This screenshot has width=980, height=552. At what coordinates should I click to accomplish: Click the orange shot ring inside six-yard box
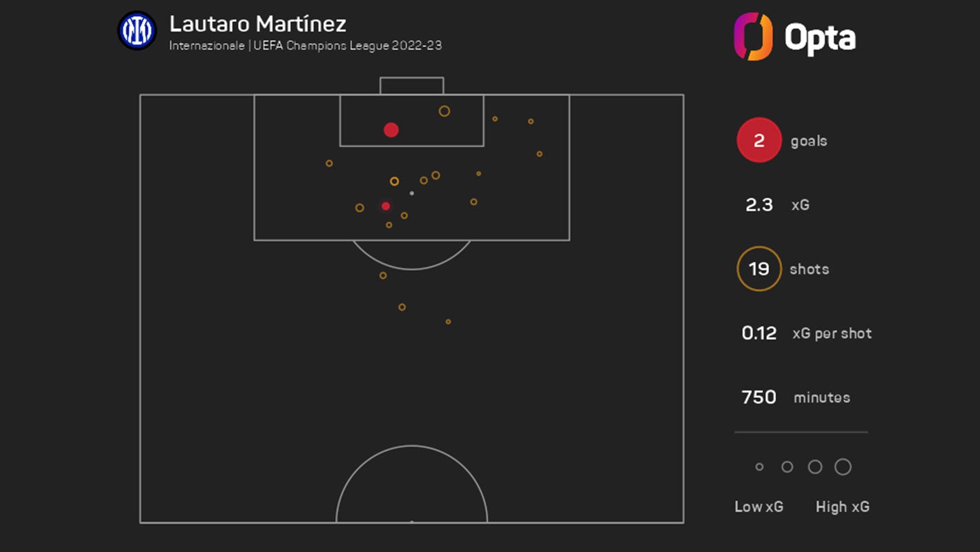[x=444, y=111]
